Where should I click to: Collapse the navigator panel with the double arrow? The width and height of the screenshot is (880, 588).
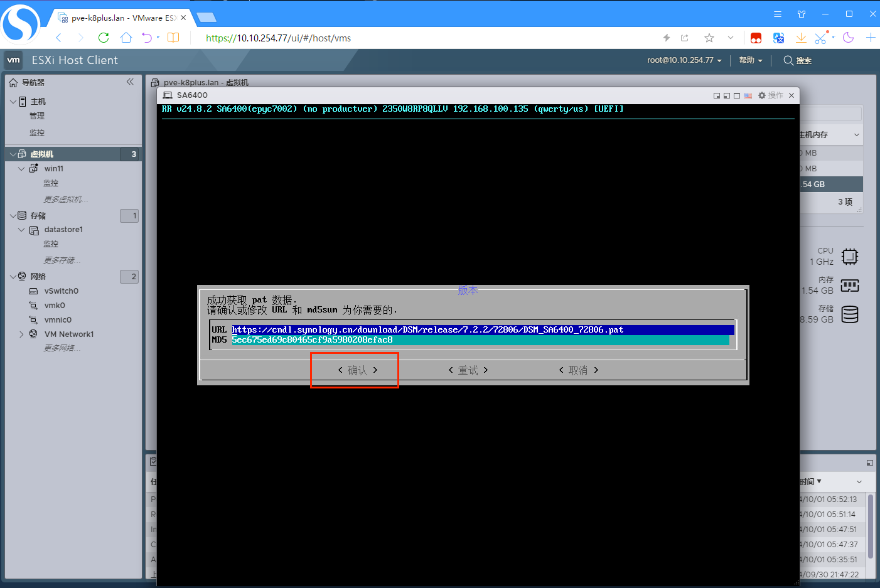(130, 82)
